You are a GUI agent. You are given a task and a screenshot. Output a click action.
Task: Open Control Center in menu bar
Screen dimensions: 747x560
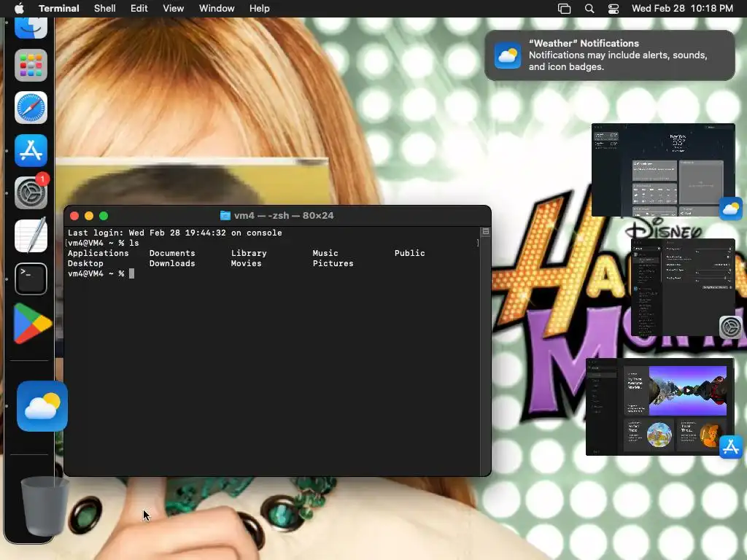point(614,9)
